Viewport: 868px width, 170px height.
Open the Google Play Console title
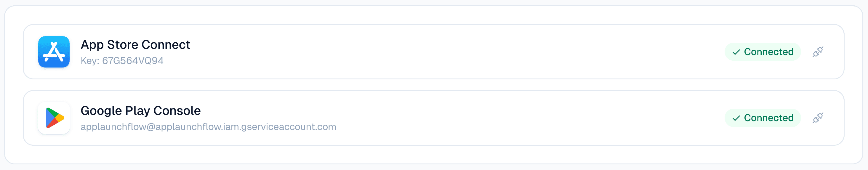point(140,111)
